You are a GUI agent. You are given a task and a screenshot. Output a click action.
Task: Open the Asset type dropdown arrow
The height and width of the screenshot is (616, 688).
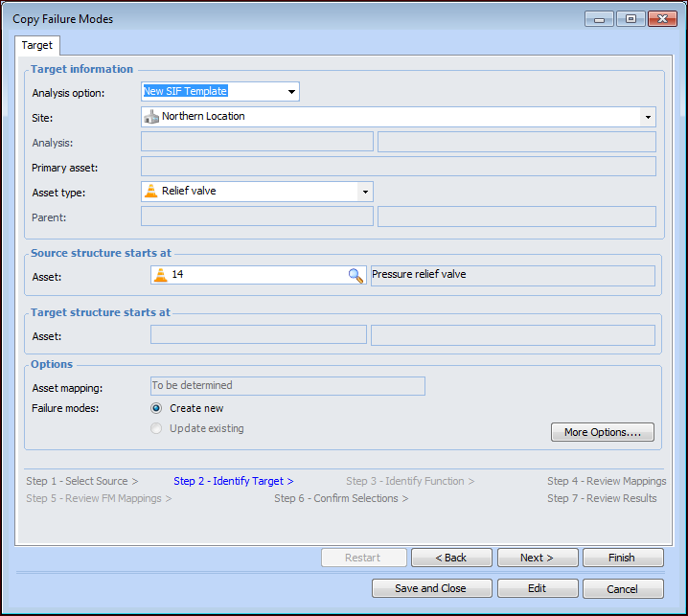click(364, 192)
